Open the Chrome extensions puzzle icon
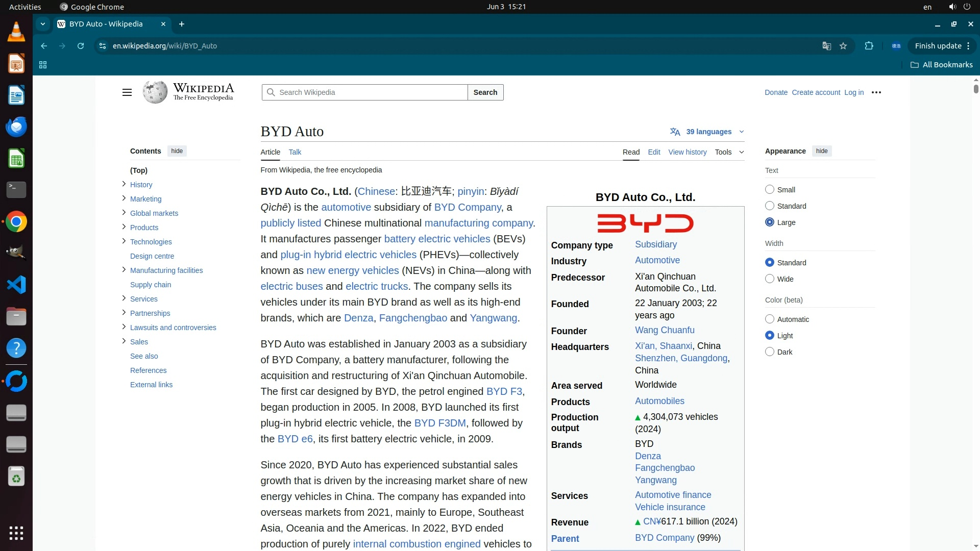 869,46
